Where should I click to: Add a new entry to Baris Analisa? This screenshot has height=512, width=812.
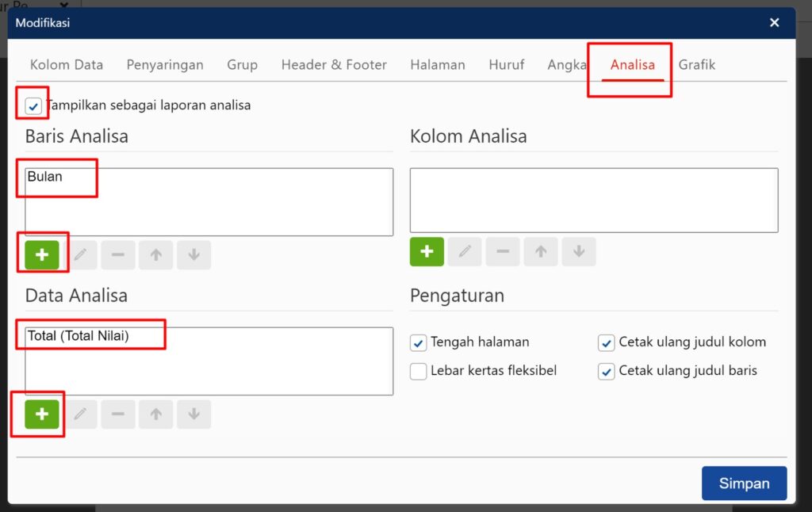click(42, 254)
